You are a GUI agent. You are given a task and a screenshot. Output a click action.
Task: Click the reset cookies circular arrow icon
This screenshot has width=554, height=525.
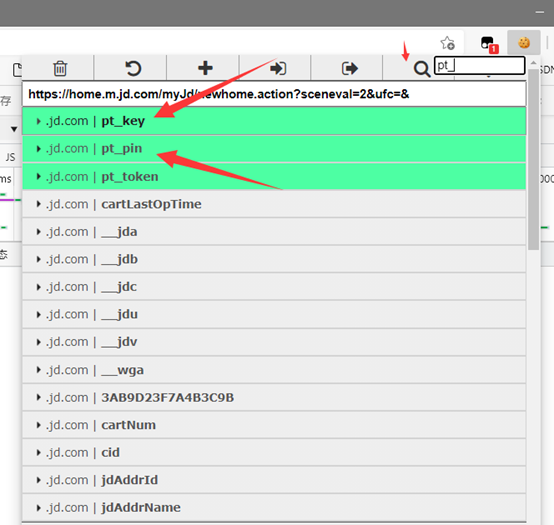(133, 68)
